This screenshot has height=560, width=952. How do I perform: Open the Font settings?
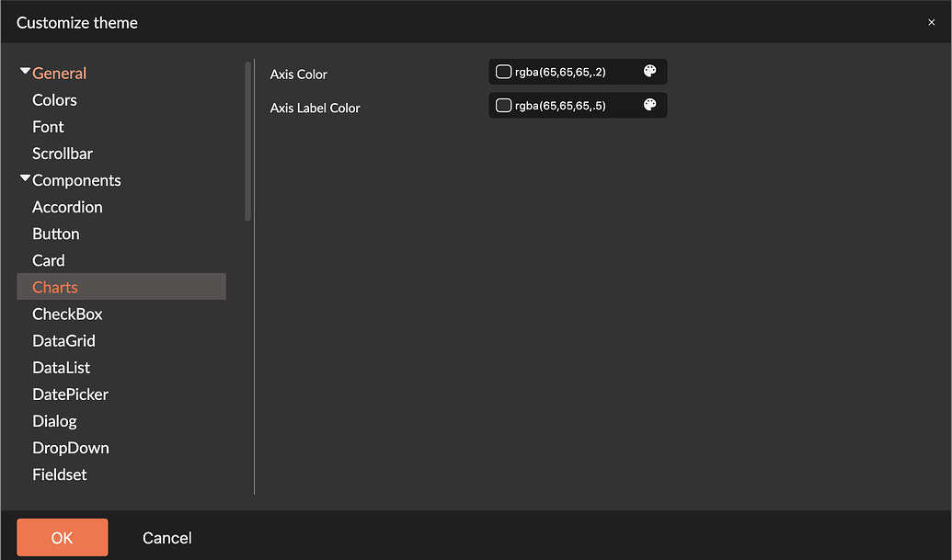tap(48, 126)
